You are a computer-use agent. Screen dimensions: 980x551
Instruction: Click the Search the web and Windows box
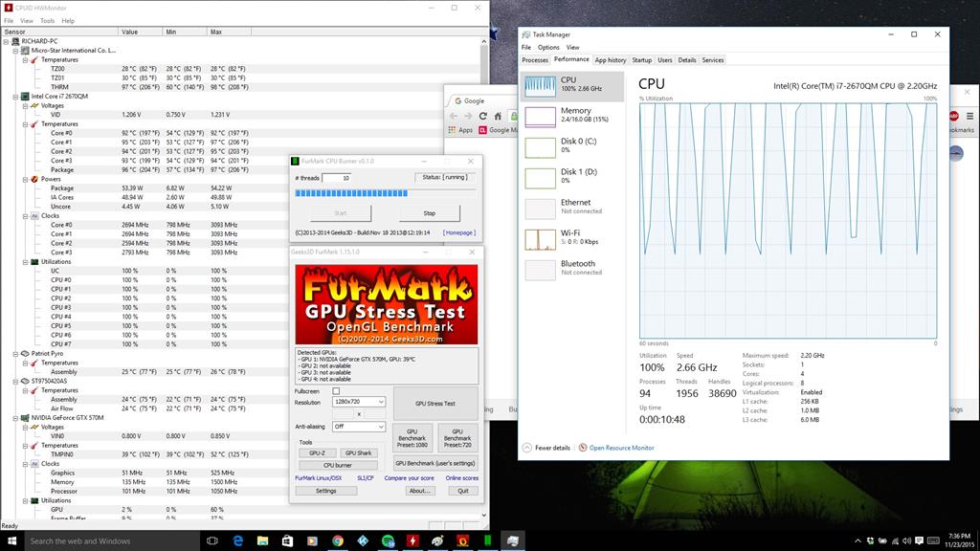point(112,541)
